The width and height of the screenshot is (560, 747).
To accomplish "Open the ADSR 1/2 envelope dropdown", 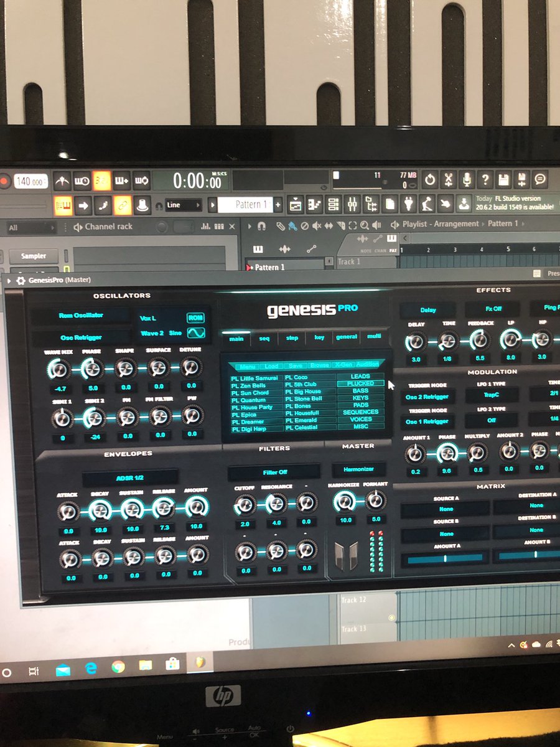I will pyautogui.click(x=130, y=478).
